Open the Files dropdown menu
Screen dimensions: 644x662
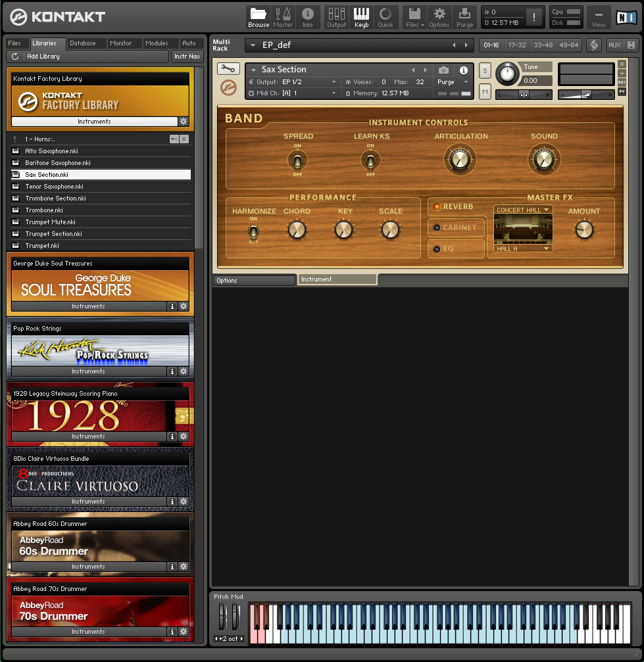tap(414, 17)
